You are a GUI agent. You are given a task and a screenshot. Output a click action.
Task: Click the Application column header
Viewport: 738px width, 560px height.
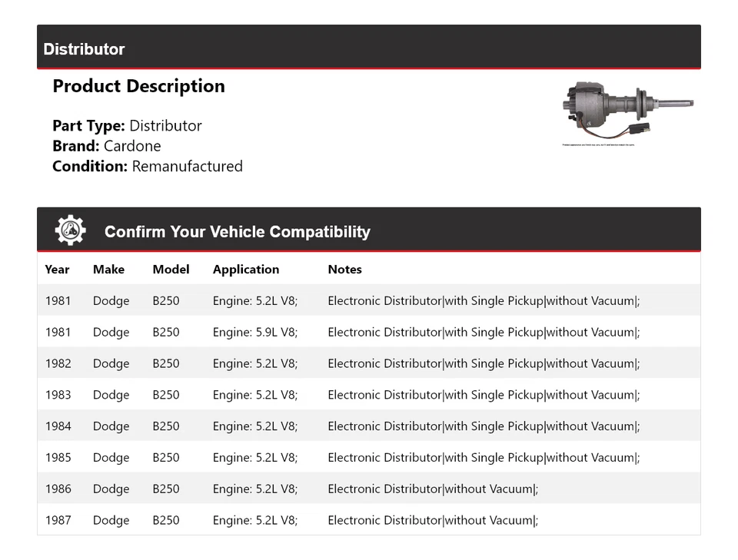[246, 270]
